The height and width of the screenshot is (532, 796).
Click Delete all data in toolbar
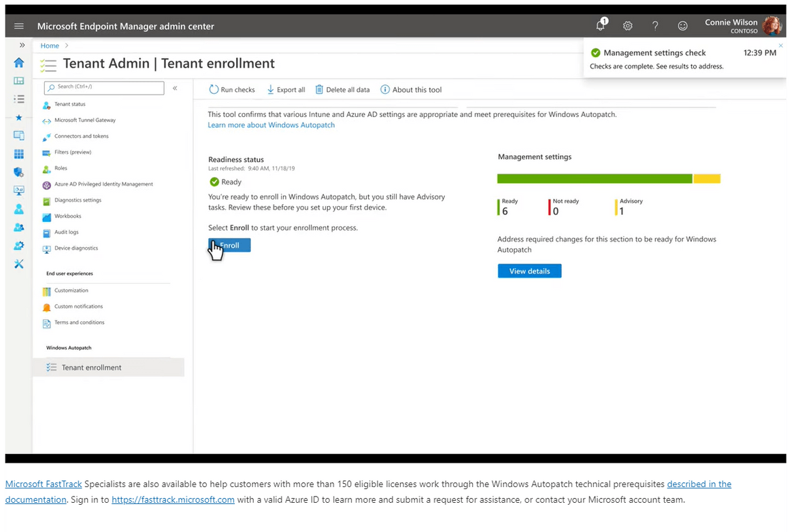click(x=343, y=90)
